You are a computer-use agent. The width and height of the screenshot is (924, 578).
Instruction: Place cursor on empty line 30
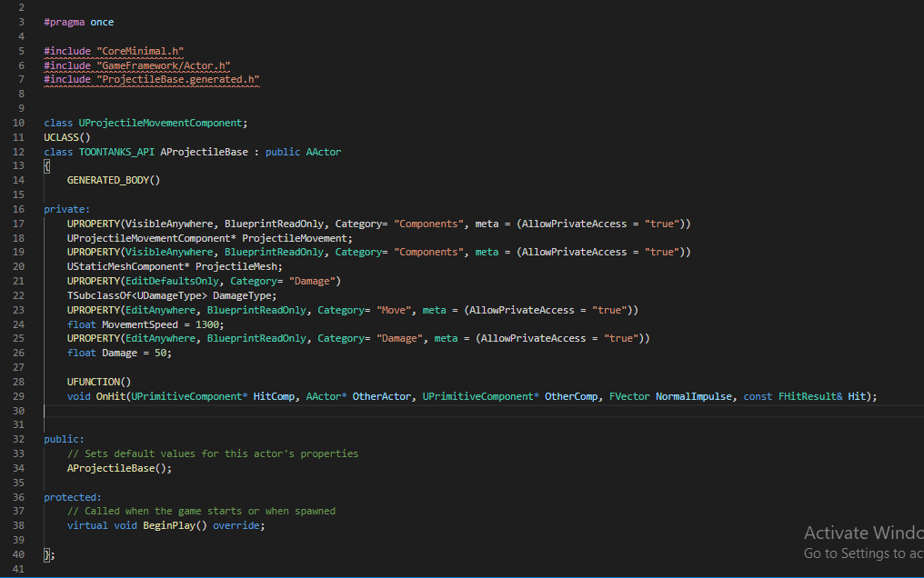point(273,411)
